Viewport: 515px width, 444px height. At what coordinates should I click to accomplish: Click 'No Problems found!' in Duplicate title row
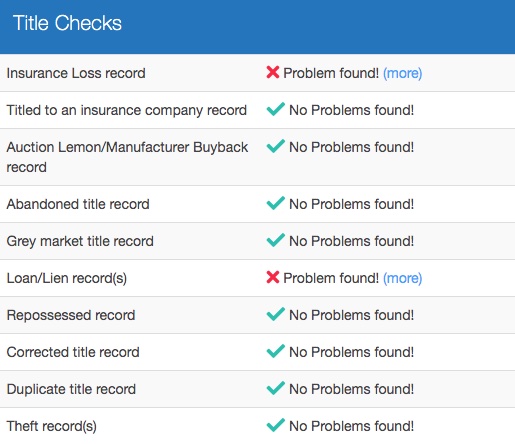click(x=352, y=389)
